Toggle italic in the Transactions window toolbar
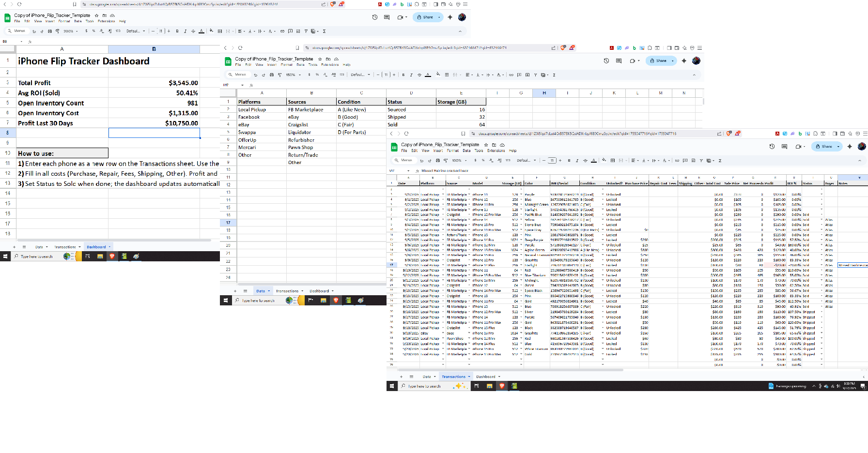This screenshot has width=868, height=453. click(x=577, y=161)
